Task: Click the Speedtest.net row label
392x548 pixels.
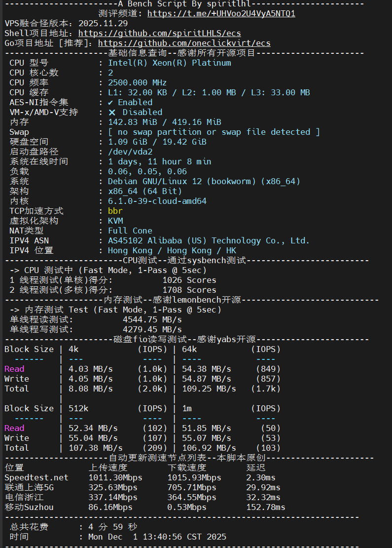Action: [36, 478]
